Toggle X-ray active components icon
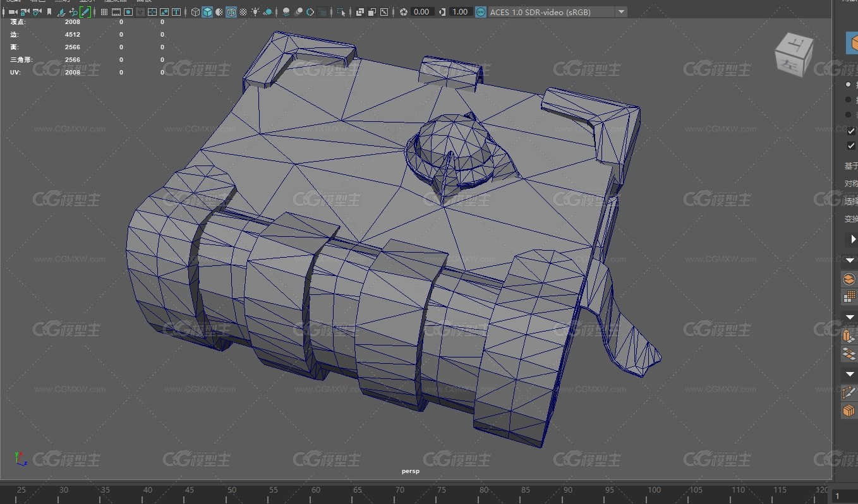 coord(372,12)
